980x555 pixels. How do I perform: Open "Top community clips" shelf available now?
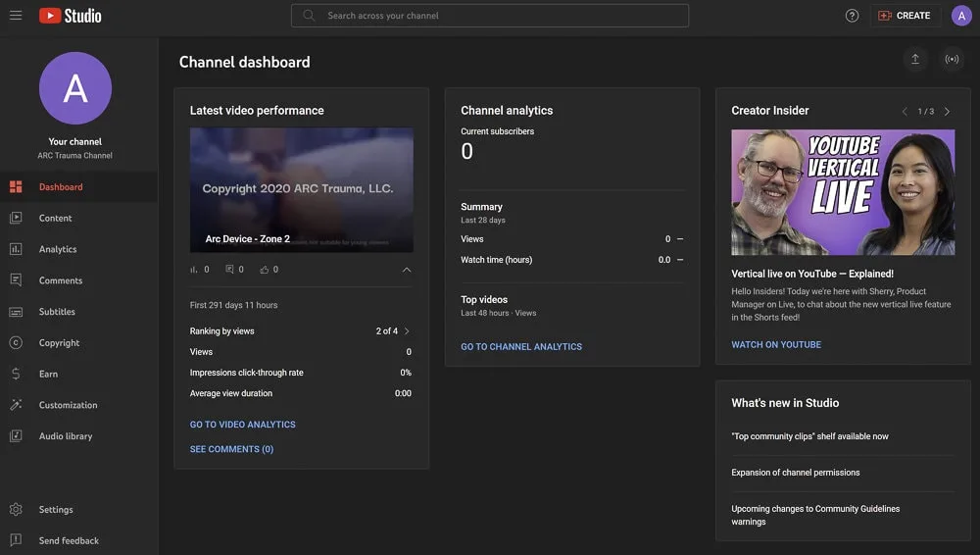point(809,436)
